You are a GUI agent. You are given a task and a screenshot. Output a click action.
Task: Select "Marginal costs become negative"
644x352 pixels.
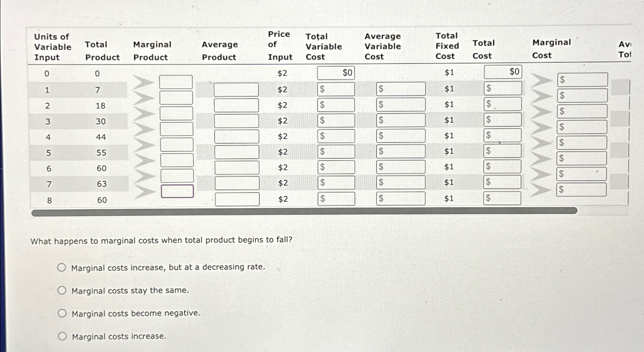pos(62,313)
